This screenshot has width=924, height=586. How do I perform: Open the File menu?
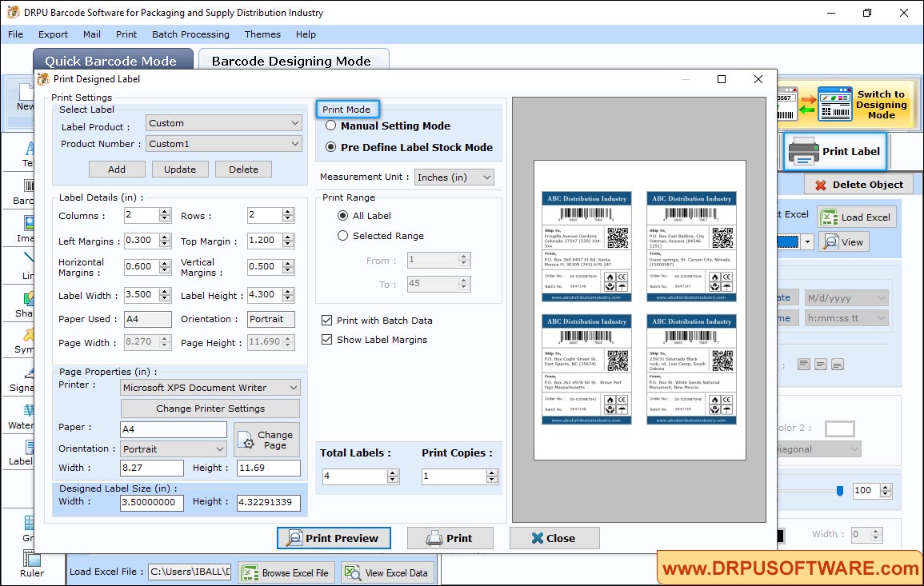pos(15,34)
